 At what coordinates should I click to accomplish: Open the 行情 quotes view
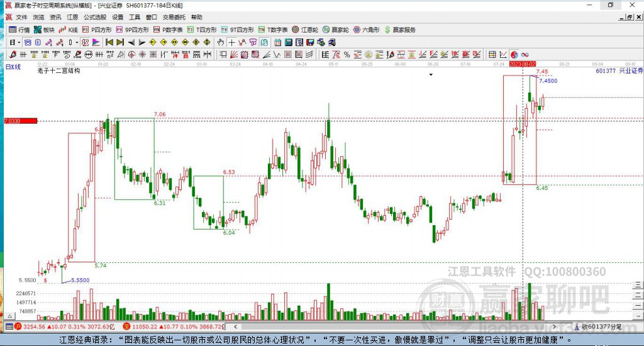(x=19, y=30)
